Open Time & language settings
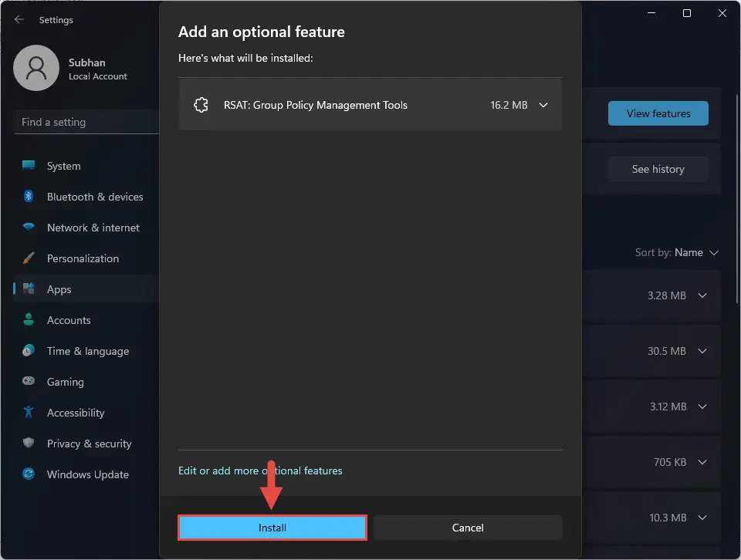 click(x=88, y=351)
